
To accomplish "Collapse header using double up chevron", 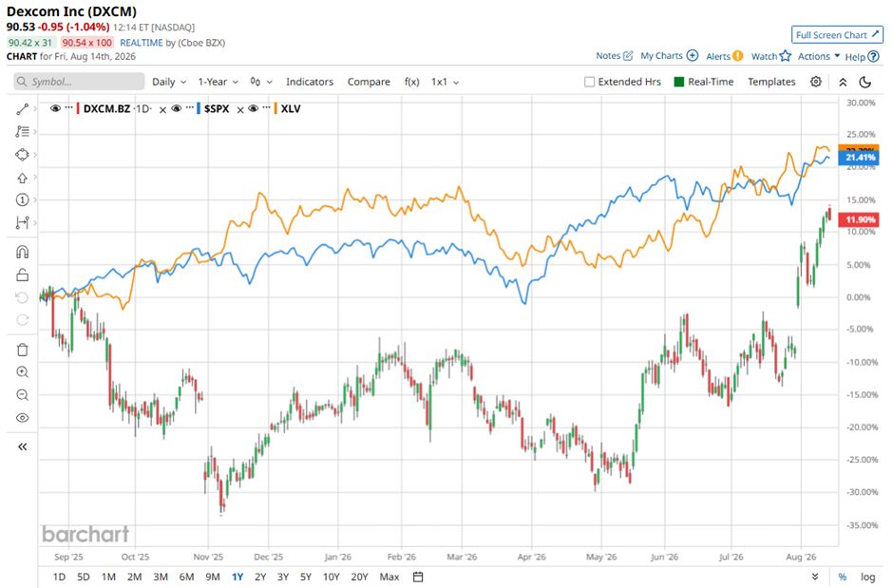I will (843, 82).
